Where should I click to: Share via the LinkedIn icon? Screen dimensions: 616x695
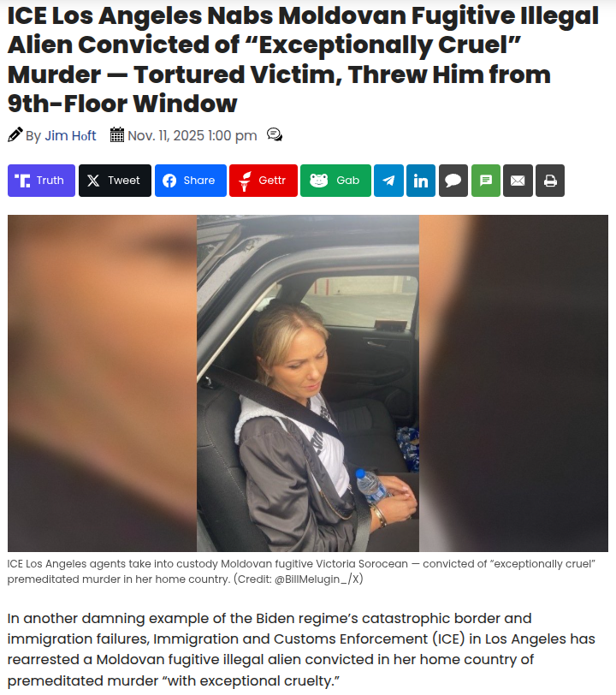click(421, 181)
